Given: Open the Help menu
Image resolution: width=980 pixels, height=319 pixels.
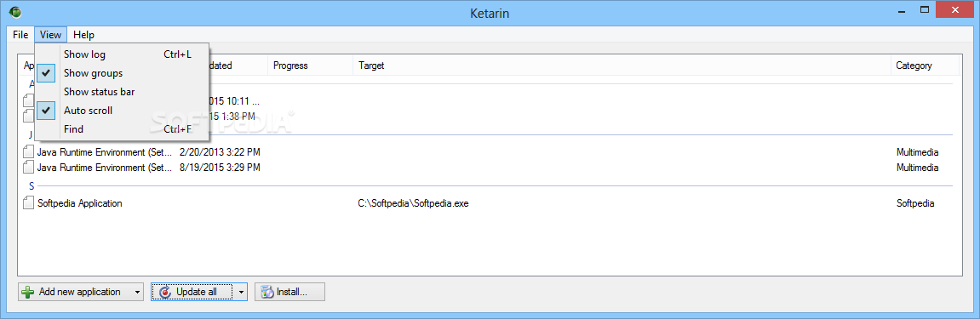Looking at the screenshot, I should [x=83, y=34].
